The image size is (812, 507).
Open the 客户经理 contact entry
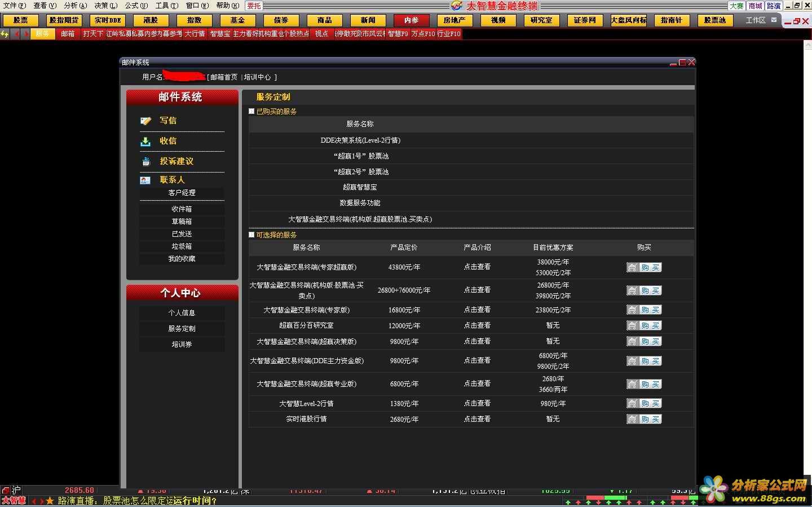pos(182,193)
